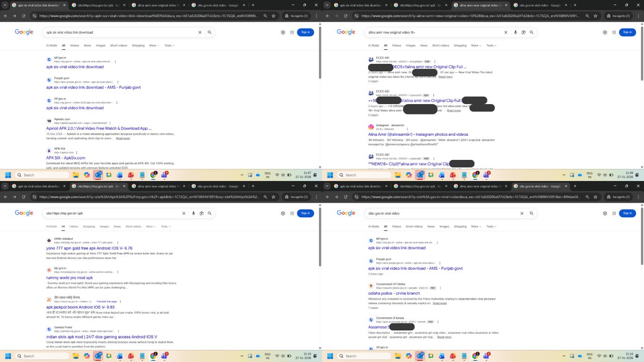Switch to "Short videos" tab on alina amir results
The height and width of the screenshot is (362, 644).
click(x=440, y=45)
